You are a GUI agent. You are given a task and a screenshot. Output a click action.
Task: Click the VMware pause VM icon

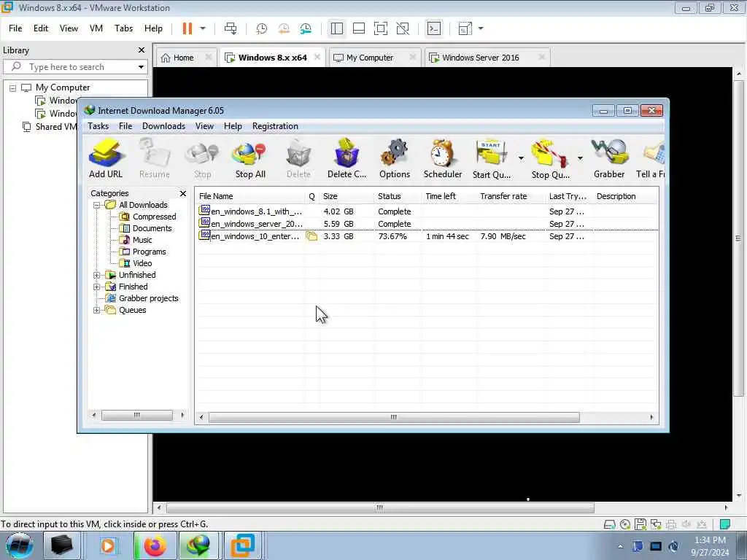coord(187,28)
